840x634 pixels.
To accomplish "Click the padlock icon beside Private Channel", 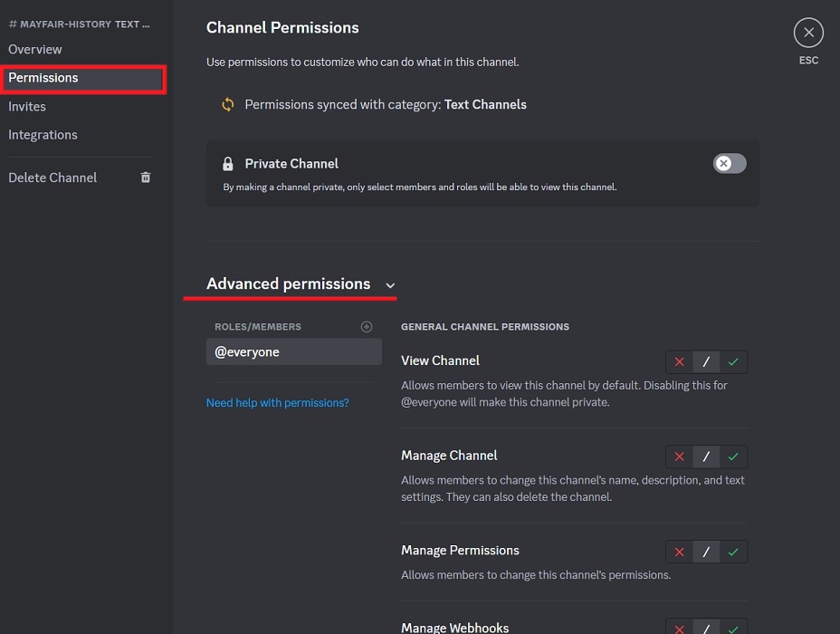I will pos(228,163).
